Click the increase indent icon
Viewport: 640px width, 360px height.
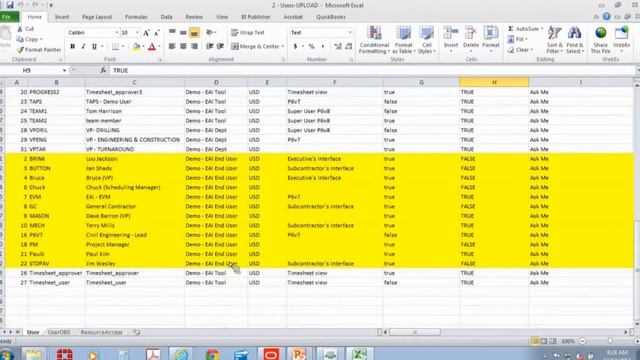(220, 47)
